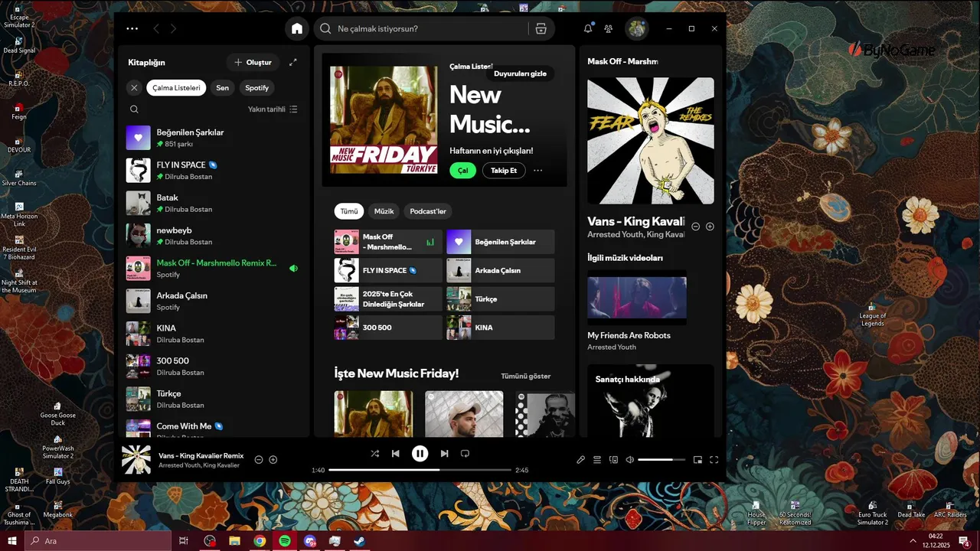Screen dimensions: 980x551
Task: Open Connect to a device icon
Action: [x=613, y=460]
